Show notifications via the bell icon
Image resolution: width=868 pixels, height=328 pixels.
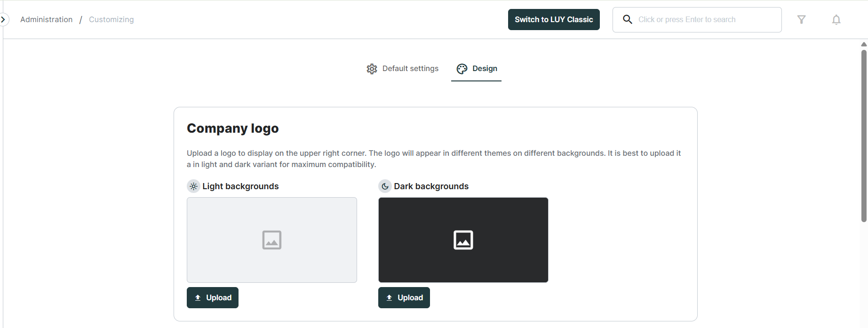point(836,19)
